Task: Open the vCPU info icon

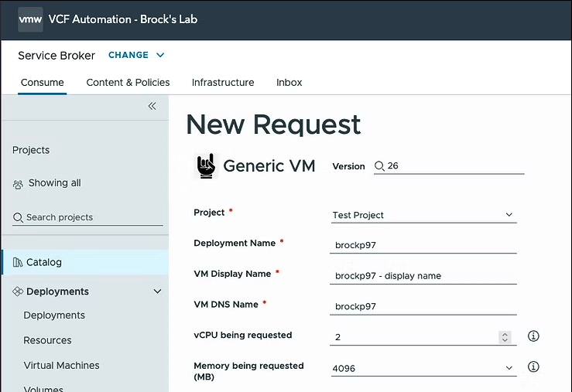Action: coord(533,336)
